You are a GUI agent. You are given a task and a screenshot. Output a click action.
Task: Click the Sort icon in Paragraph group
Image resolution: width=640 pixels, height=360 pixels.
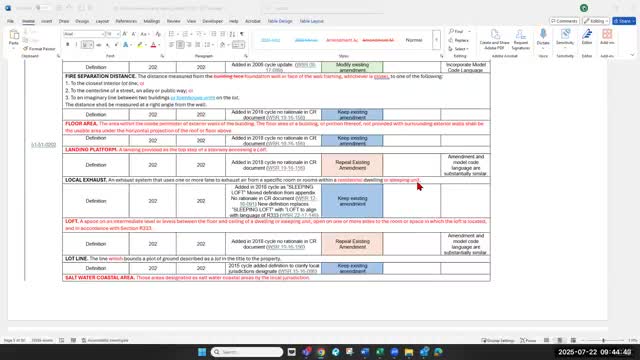click(232, 34)
